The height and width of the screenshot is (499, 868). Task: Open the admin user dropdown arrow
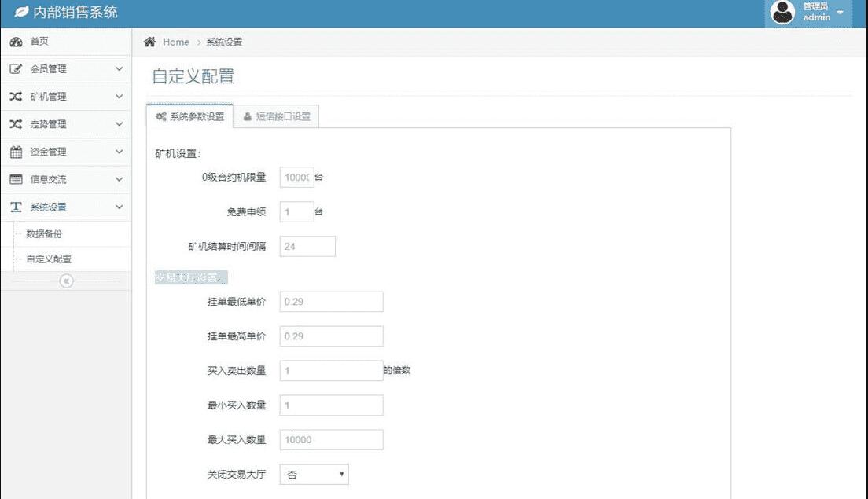[840, 12]
